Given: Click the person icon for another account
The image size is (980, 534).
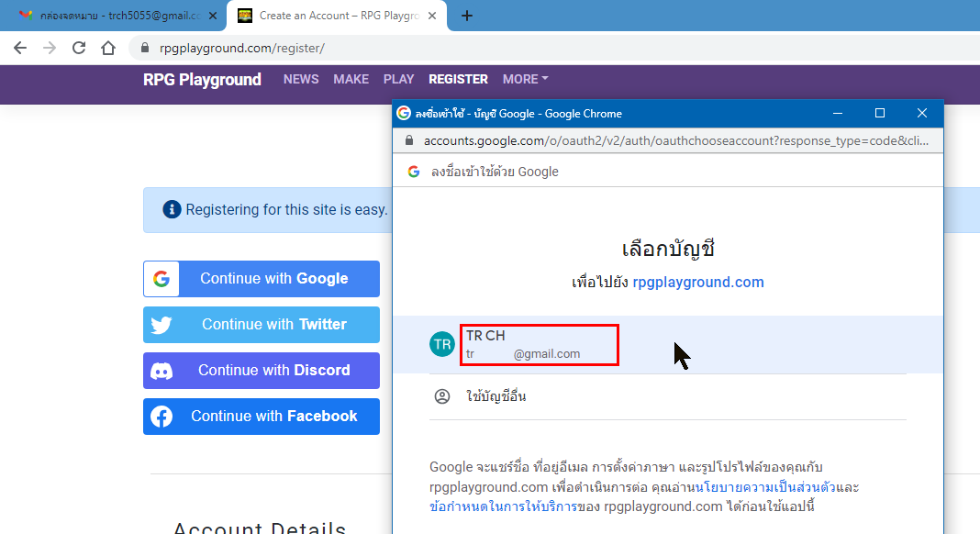Looking at the screenshot, I should (x=442, y=396).
